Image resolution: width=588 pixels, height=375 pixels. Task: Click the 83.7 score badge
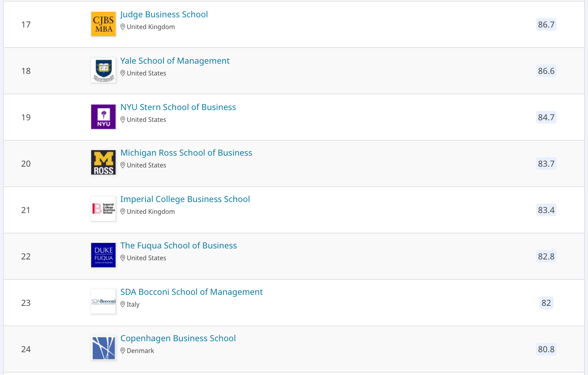coord(546,164)
